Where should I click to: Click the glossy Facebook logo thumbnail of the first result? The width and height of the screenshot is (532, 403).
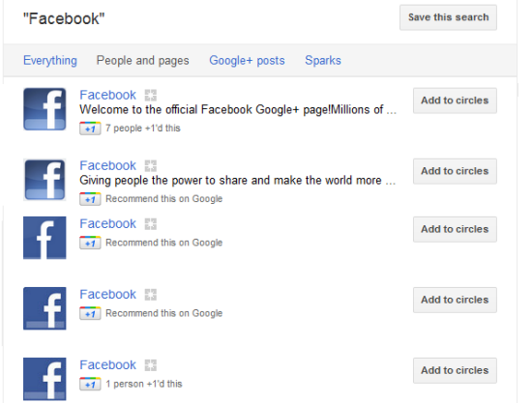tap(44, 109)
